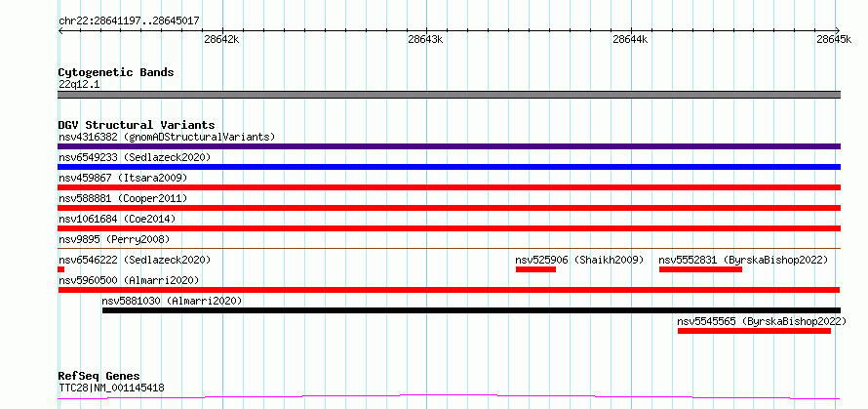This screenshot has height=409, width=868.
Task: Select the nsv6549233 Sedlazeck2020 blue bar
Action: point(449,167)
